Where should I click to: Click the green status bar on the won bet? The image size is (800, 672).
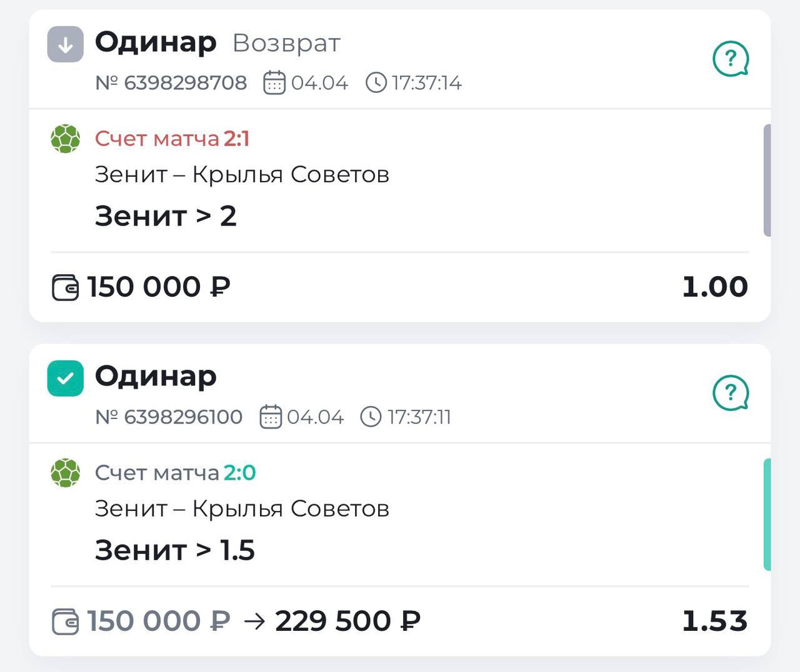point(767,514)
